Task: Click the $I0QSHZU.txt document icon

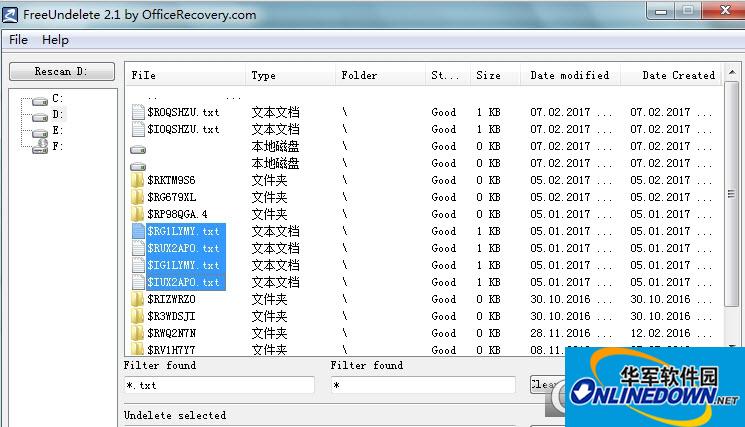Action: (138, 129)
